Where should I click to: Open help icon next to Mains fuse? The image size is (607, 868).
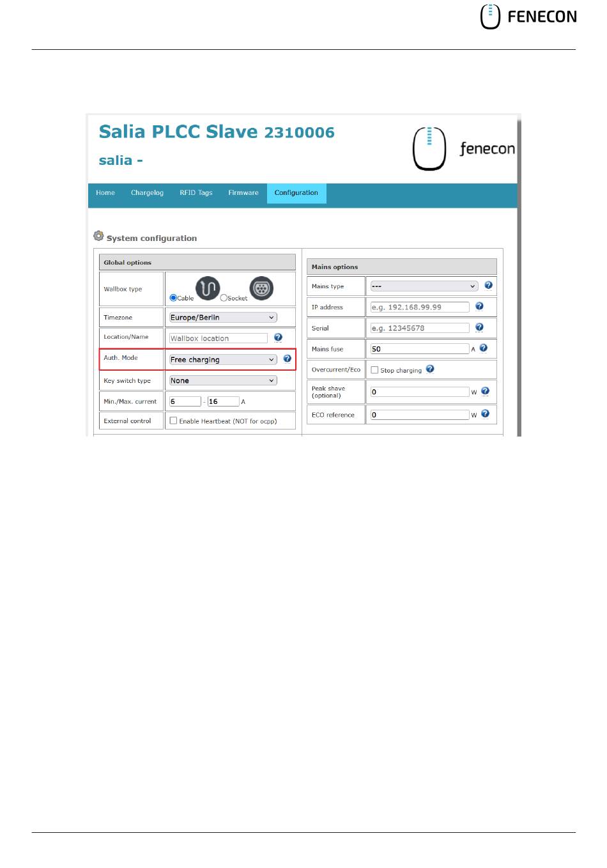484,348
